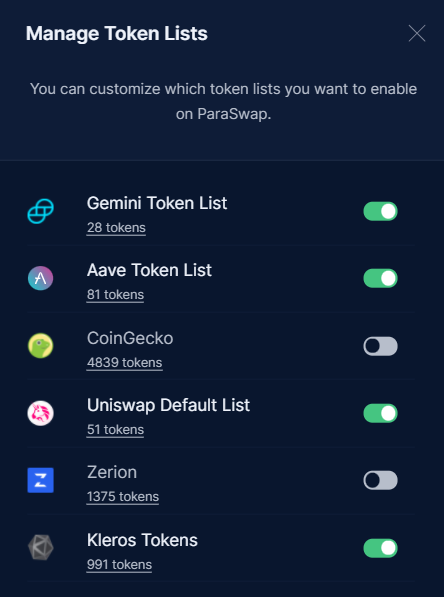Open the 1375 tokens link
This screenshot has height=597, width=444.
coord(123,496)
